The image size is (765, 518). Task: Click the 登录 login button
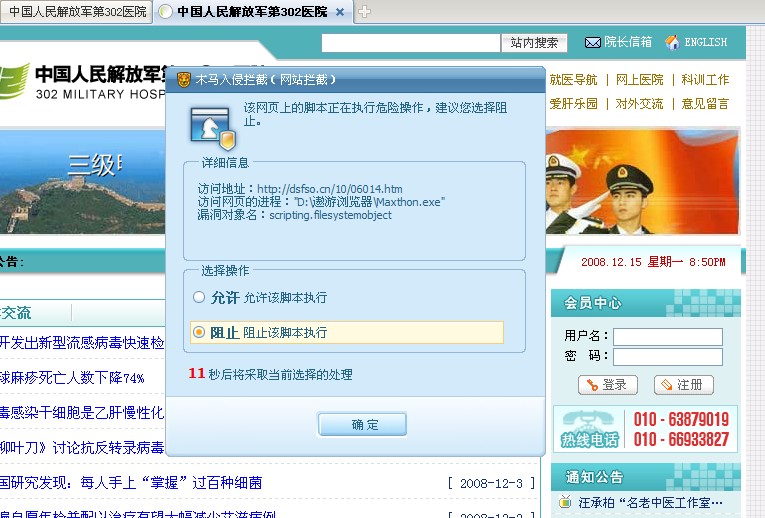coord(608,385)
